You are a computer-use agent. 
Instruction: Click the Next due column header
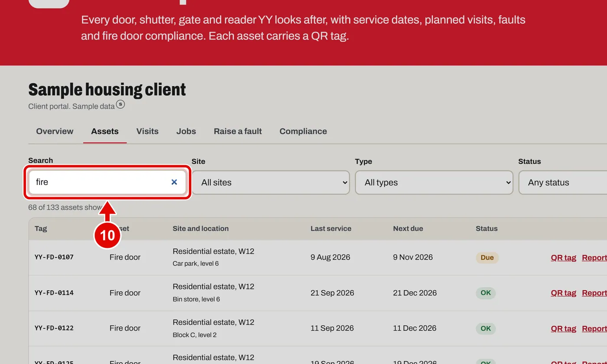tap(408, 228)
